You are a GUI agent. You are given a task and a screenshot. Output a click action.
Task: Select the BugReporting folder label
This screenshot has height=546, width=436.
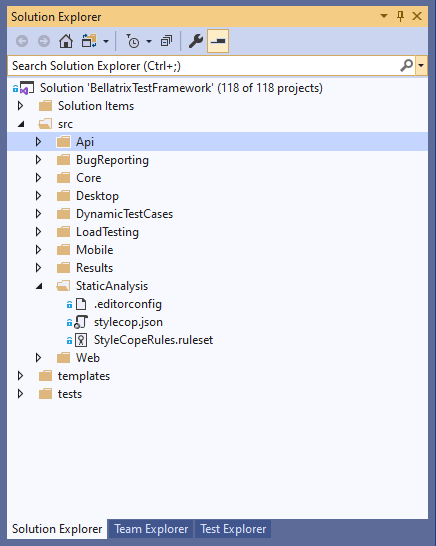[x=112, y=160]
